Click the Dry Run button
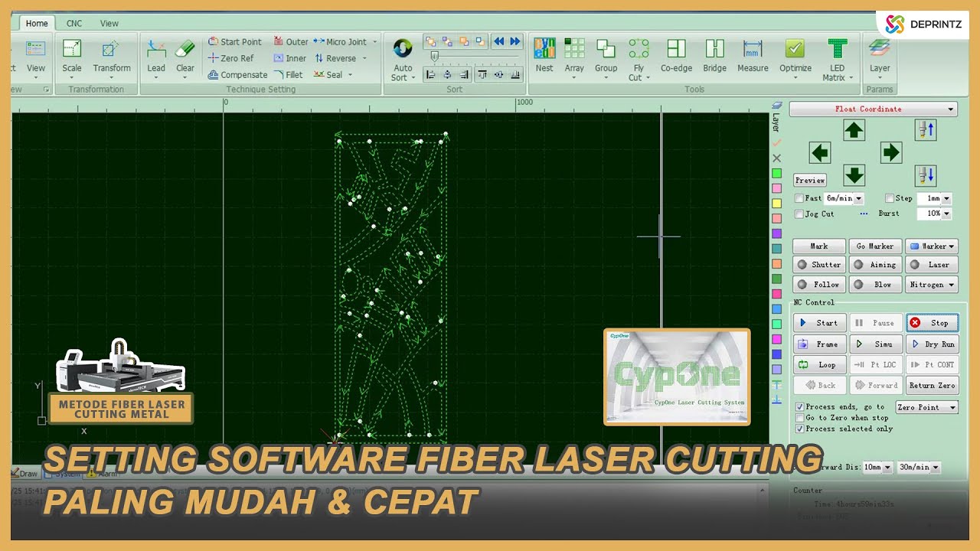 (x=932, y=344)
